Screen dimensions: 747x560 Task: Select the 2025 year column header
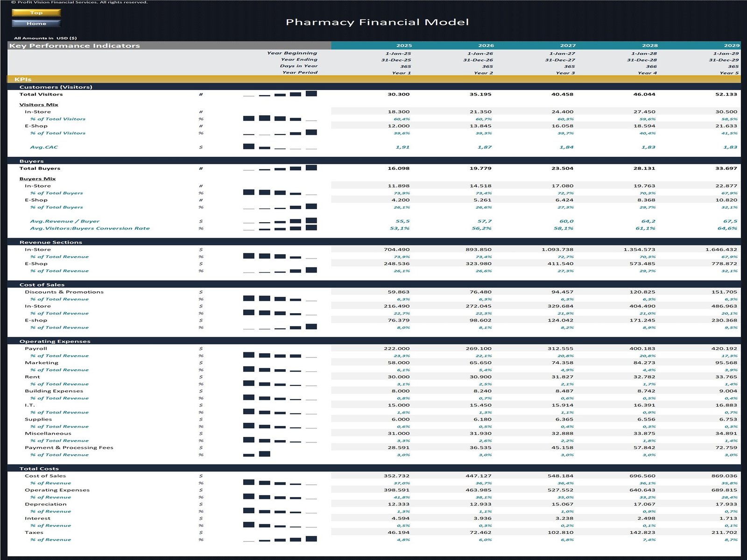pos(404,45)
